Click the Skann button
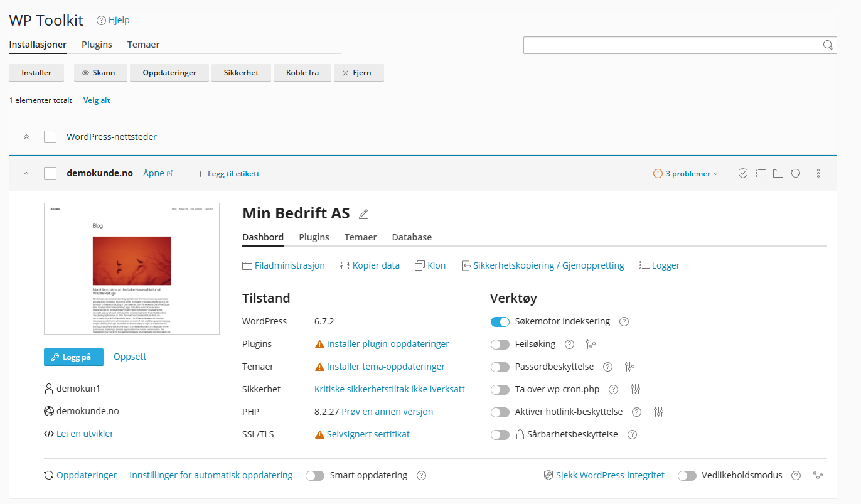 pos(100,73)
